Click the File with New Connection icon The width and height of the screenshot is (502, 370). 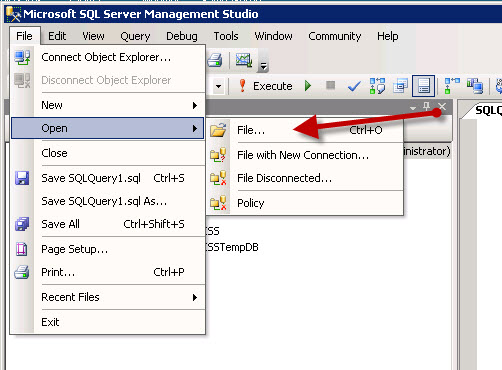tap(218, 155)
